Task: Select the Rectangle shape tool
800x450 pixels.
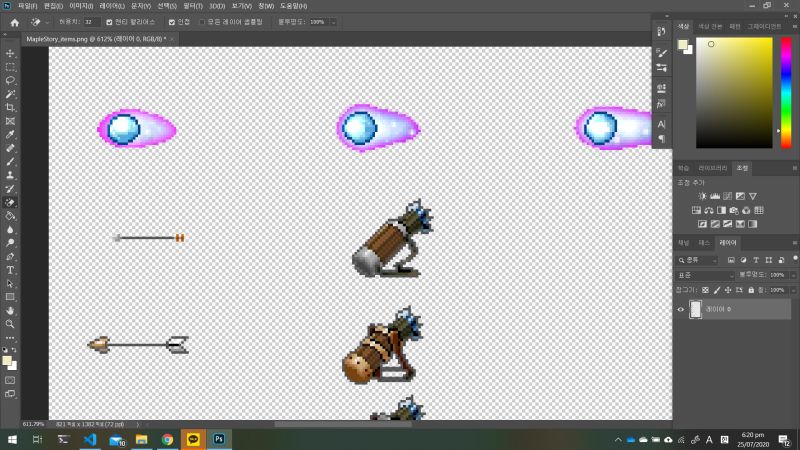Action: (x=10, y=297)
